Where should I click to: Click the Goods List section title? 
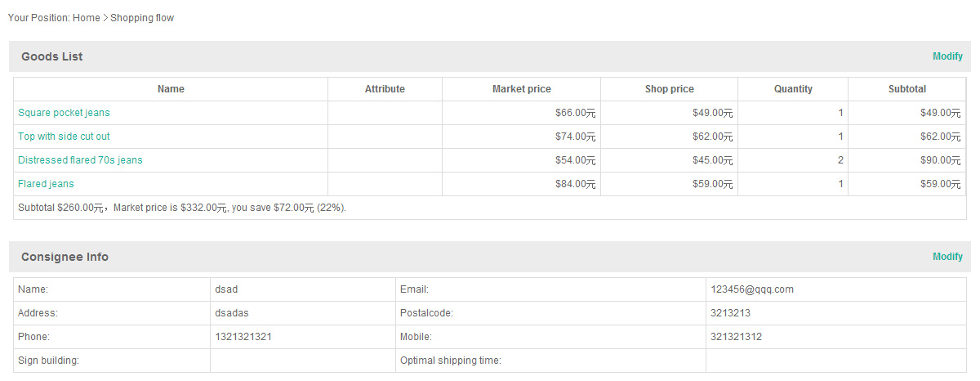(52, 56)
